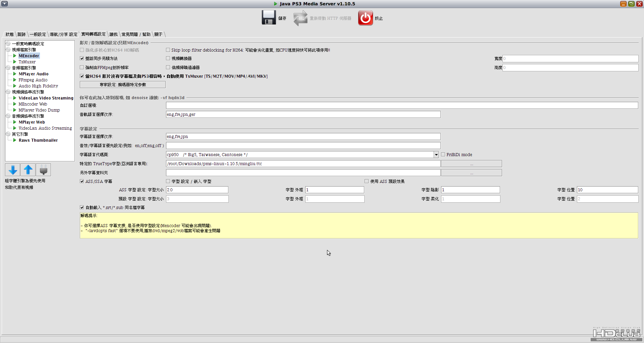Click the 字幕語言選擇次序 field
This screenshot has width=644, height=343.
coord(303,137)
